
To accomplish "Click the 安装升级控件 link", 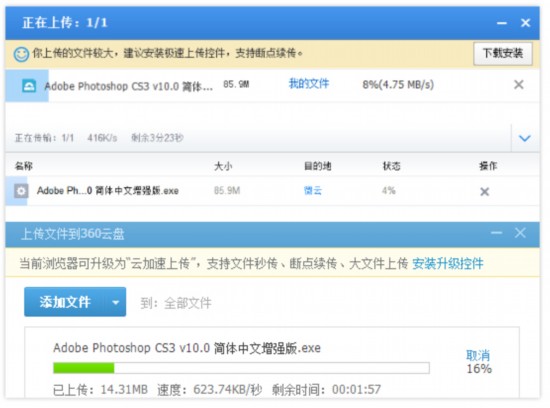I will [448, 263].
